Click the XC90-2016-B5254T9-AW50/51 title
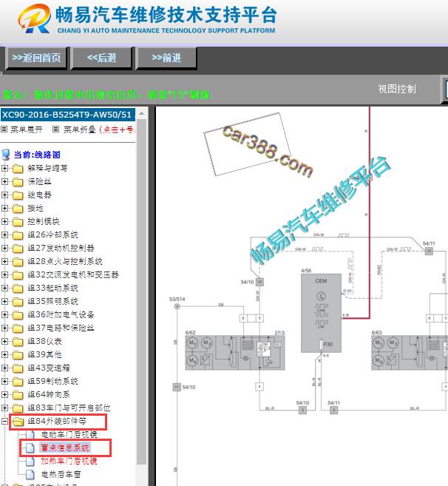This screenshot has width=448, height=486. [x=67, y=115]
